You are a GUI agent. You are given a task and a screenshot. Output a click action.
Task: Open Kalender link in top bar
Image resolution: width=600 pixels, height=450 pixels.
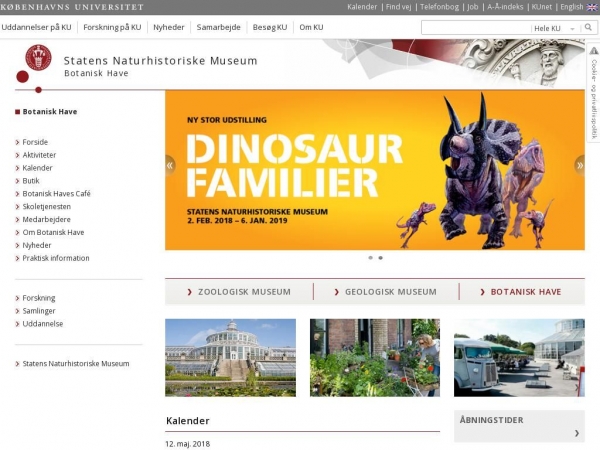[362, 7]
